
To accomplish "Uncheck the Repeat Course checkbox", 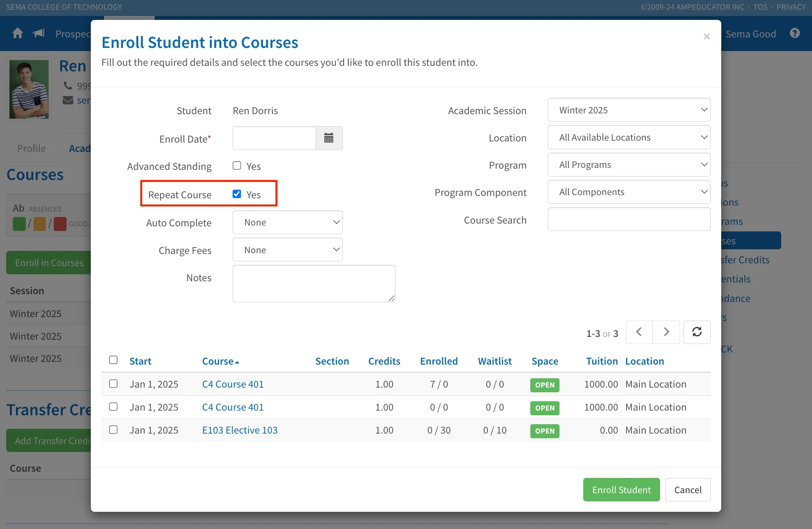I will [237, 194].
